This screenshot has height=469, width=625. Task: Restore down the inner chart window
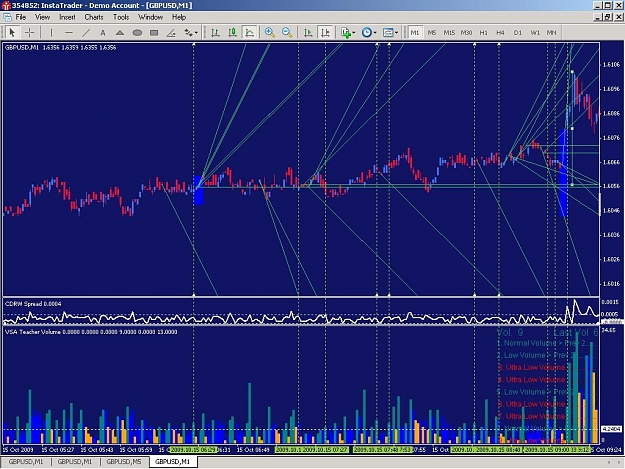point(608,17)
